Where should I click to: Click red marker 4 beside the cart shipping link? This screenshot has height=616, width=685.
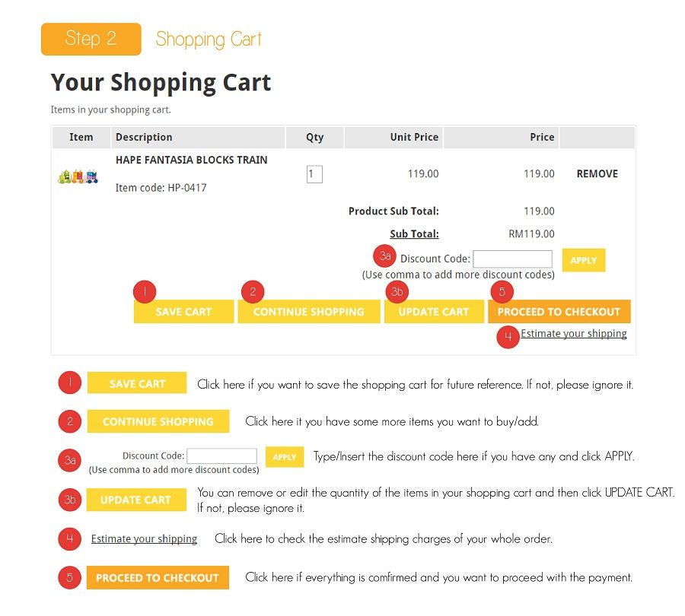[x=508, y=337]
